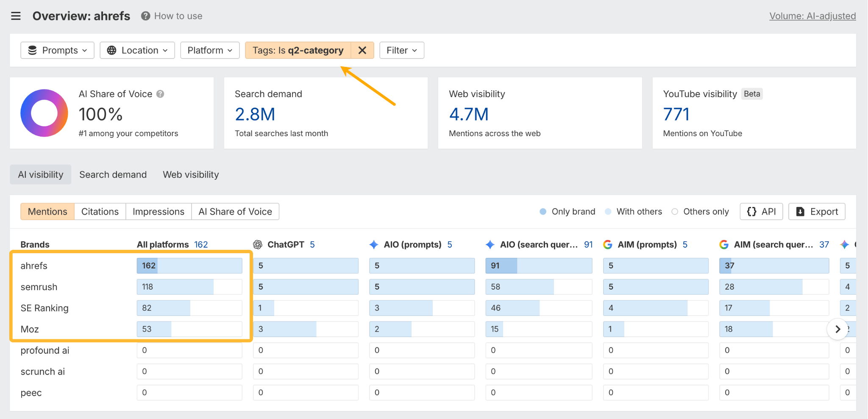Click the Export download icon
The image size is (868, 419).
coord(800,212)
